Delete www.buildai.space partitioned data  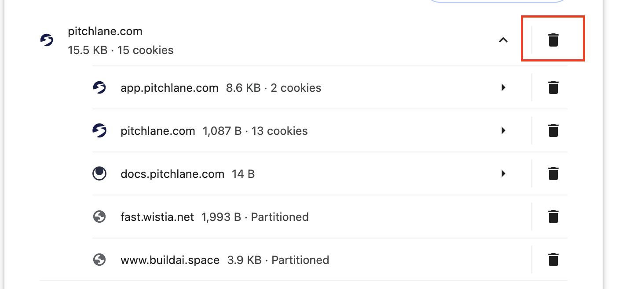click(553, 260)
